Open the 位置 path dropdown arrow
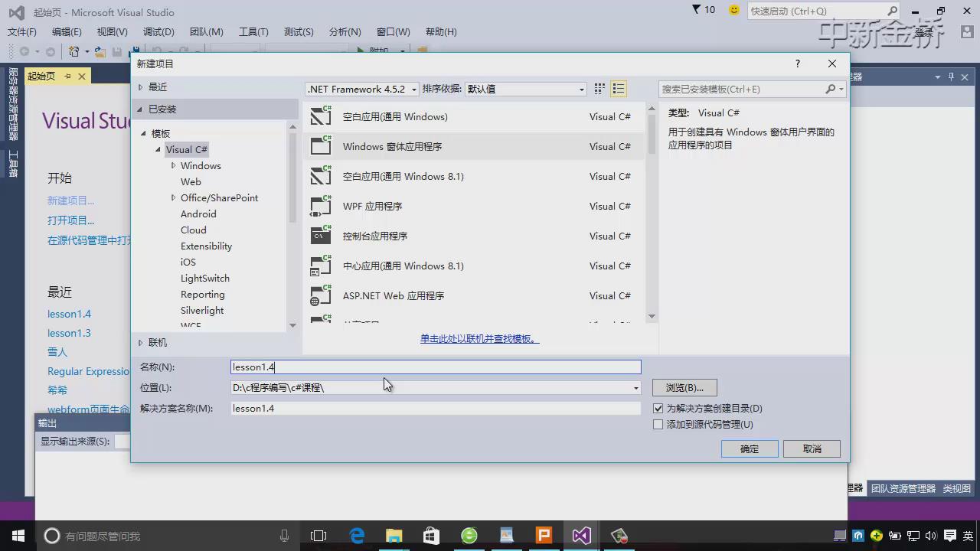 click(635, 388)
